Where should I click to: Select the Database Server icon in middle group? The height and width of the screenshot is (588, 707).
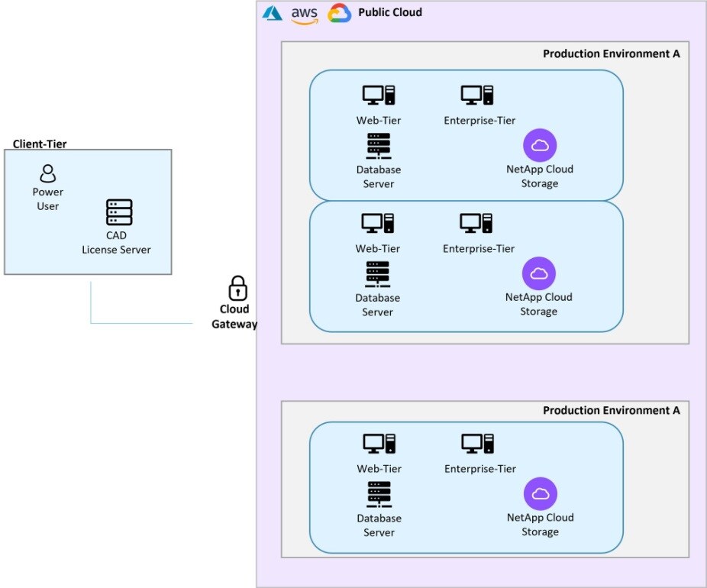pyautogui.click(x=379, y=273)
